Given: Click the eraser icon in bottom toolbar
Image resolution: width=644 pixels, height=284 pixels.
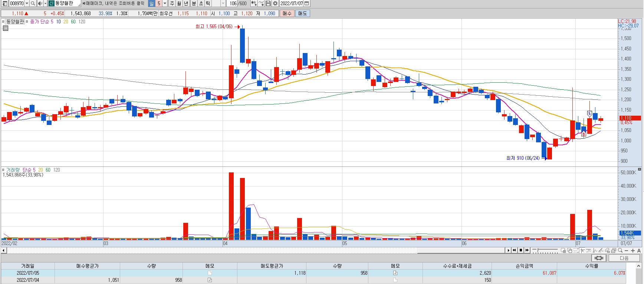Looking at the screenshot, I should (607, 250).
